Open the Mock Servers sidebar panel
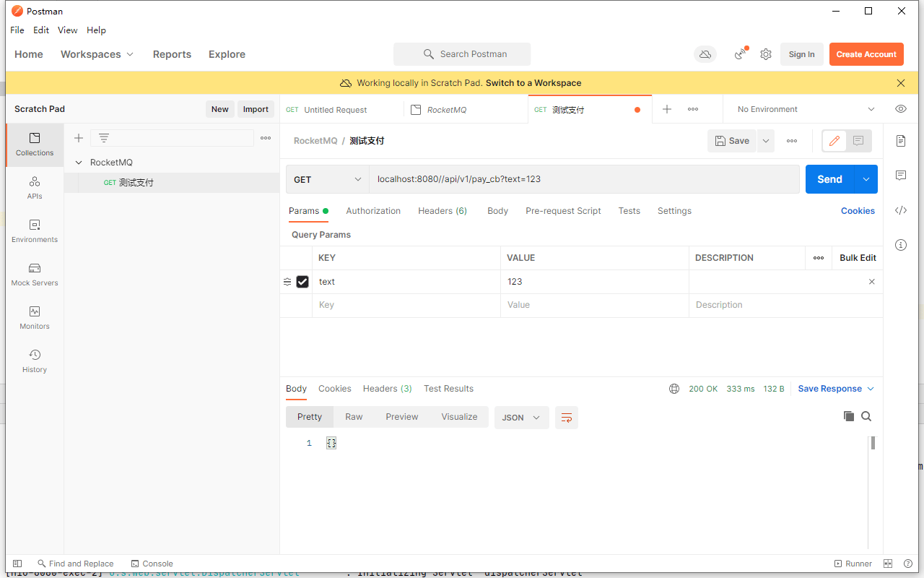Screen dimensions: 924x578 click(x=35, y=275)
